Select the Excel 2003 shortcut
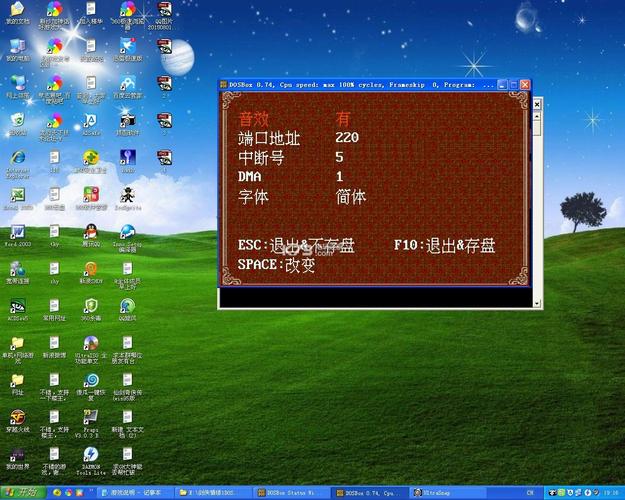 pyautogui.click(x=18, y=199)
